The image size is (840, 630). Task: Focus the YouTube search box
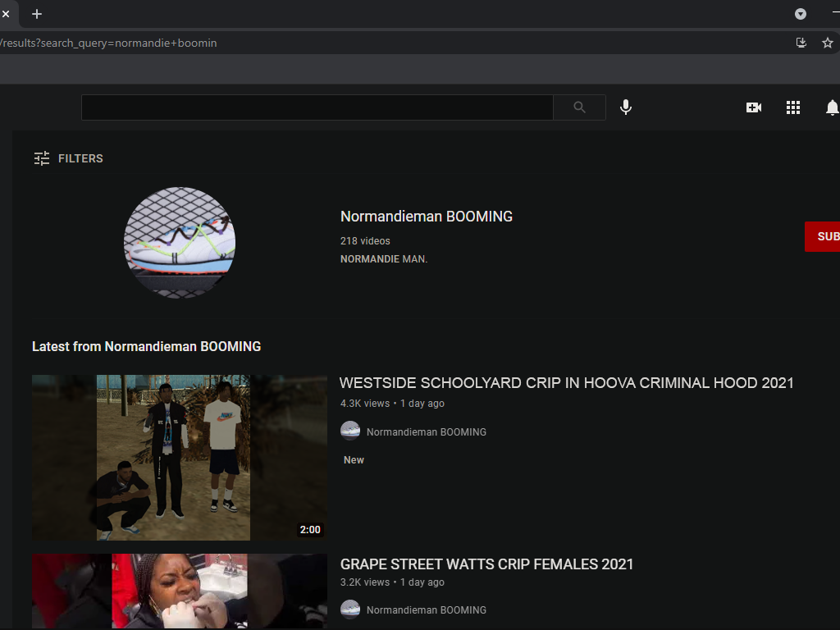(x=317, y=107)
